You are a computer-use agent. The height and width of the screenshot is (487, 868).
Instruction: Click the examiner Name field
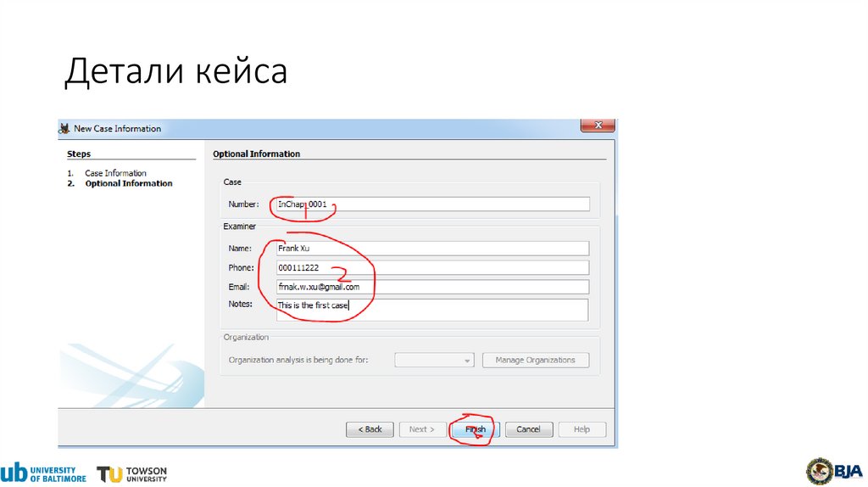[x=433, y=249]
